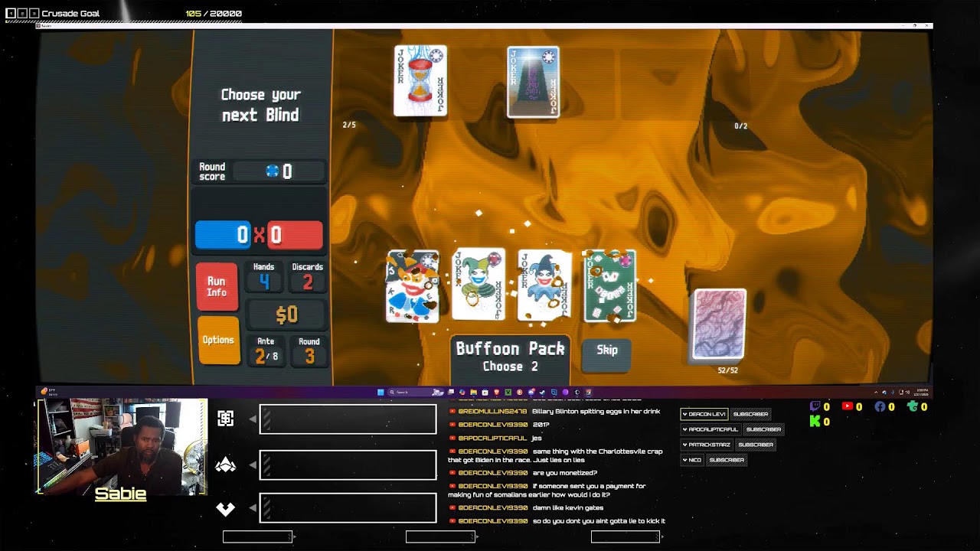980x551 pixels.
Task: Click the green Trovo viewer count icon
Action: [913, 406]
